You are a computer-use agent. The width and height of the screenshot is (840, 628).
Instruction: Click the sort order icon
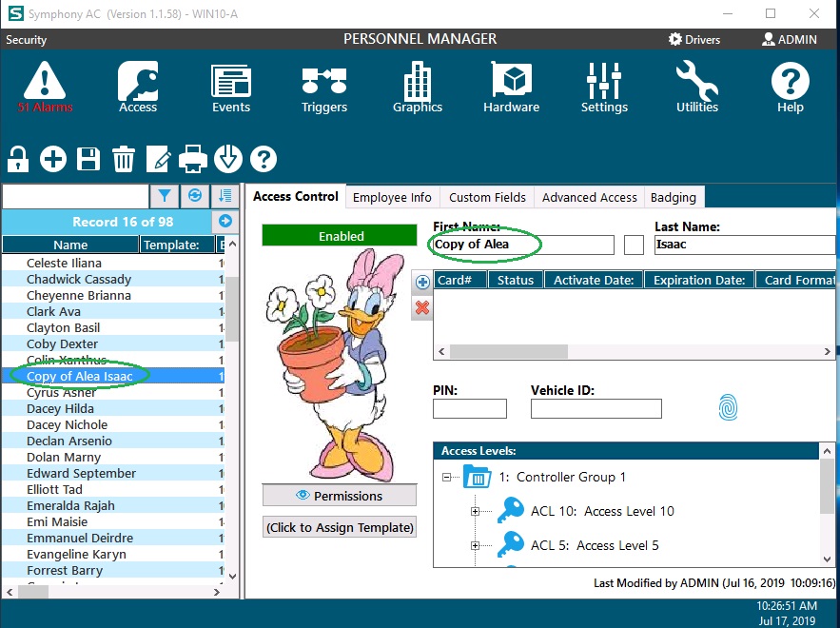point(225,196)
